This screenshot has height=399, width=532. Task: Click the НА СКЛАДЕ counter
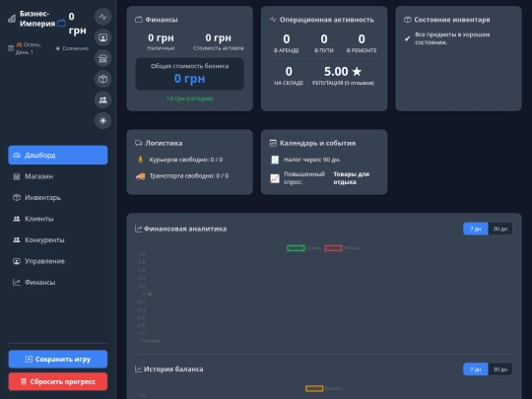[289, 76]
